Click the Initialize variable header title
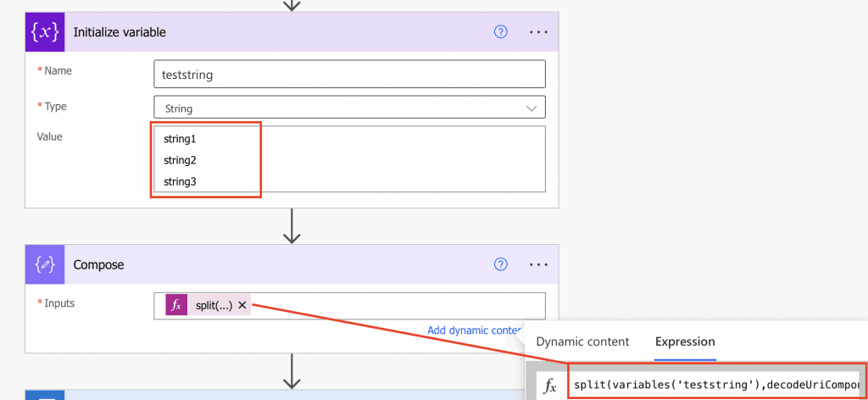The image size is (868, 400). [120, 32]
